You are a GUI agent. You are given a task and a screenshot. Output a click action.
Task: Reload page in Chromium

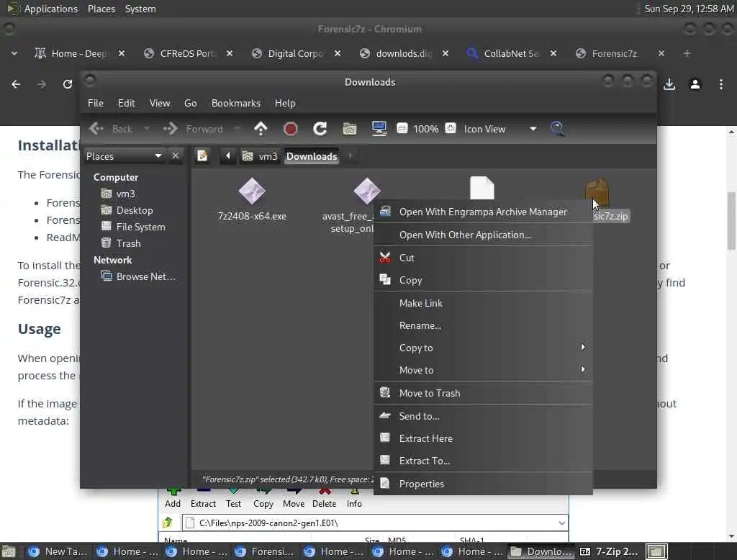click(67, 84)
